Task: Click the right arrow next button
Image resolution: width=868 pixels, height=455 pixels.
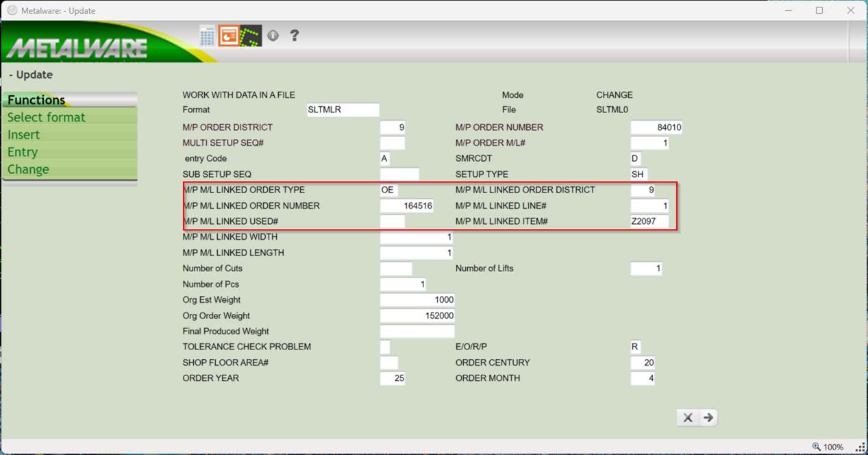Action: (708, 417)
